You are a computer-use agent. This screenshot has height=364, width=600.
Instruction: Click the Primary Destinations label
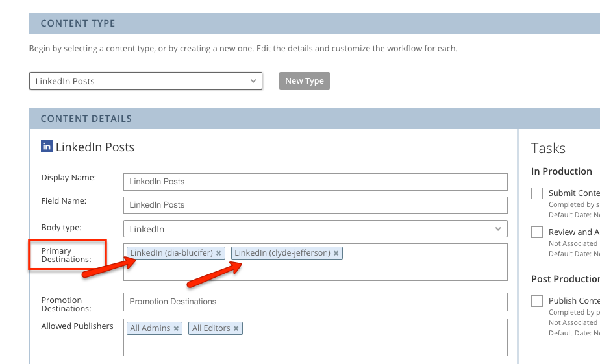pyautogui.click(x=66, y=255)
